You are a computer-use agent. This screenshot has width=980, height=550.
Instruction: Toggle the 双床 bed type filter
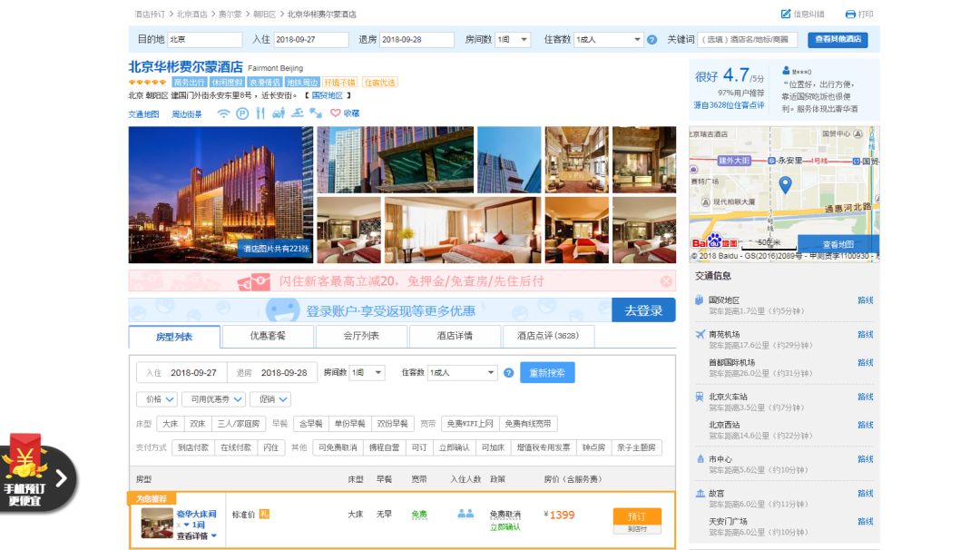click(x=198, y=424)
